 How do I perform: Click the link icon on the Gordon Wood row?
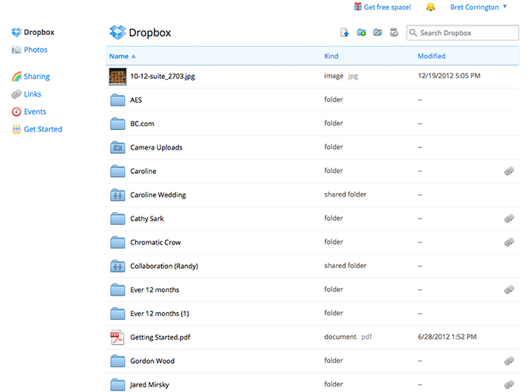click(509, 361)
